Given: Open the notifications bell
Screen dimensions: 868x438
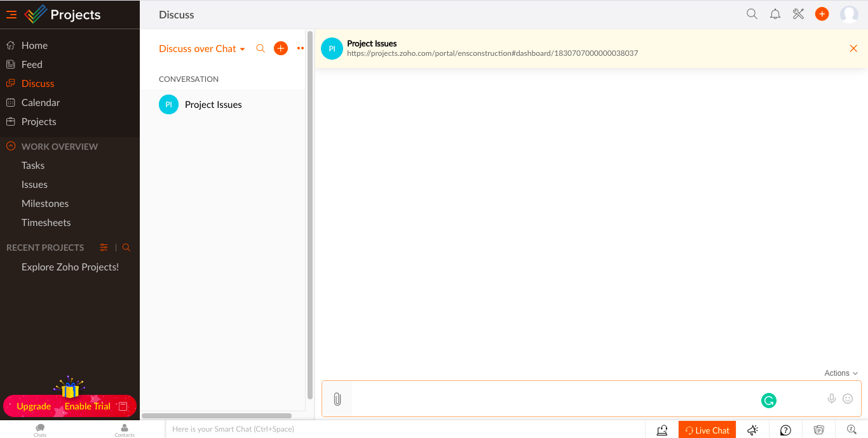Looking at the screenshot, I should click(775, 14).
